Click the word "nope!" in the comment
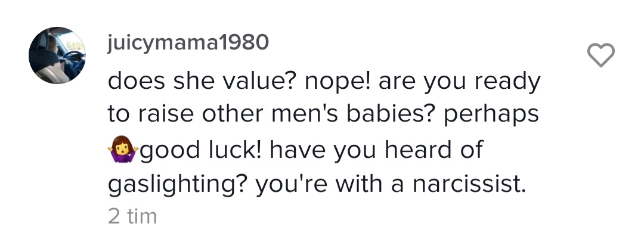Image resolution: width=644 pixels, height=245 pixels. (x=338, y=82)
